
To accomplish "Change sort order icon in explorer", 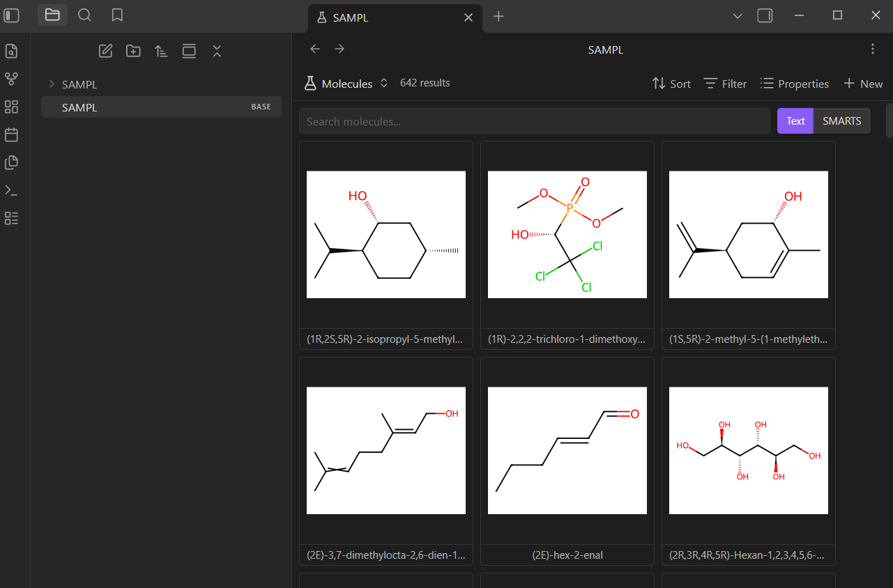I will coord(161,51).
